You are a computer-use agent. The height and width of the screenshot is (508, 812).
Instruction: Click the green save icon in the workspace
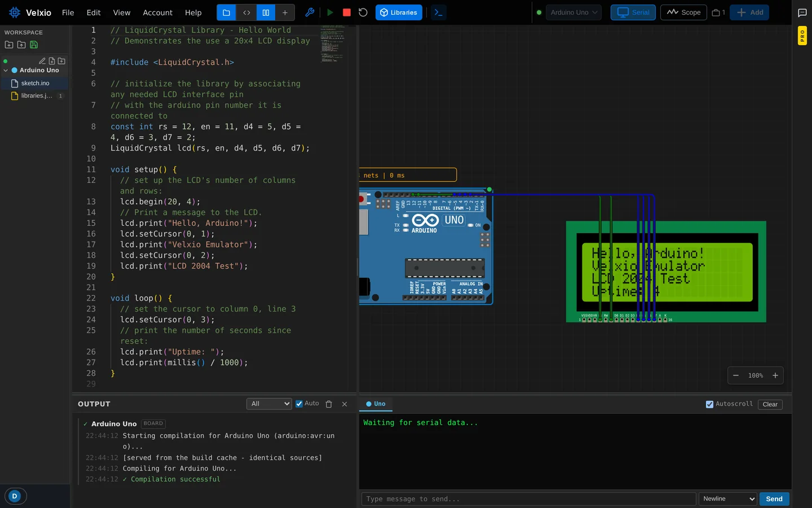pyautogui.click(x=34, y=45)
